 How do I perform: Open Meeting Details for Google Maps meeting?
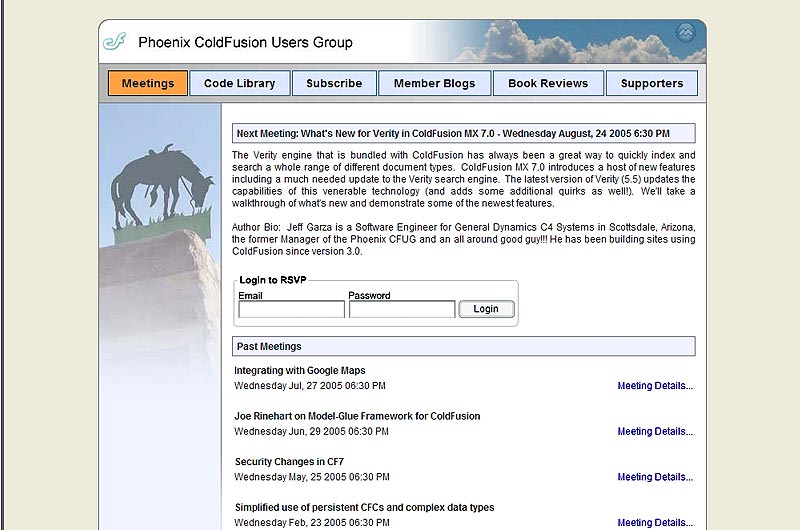click(655, 386)
